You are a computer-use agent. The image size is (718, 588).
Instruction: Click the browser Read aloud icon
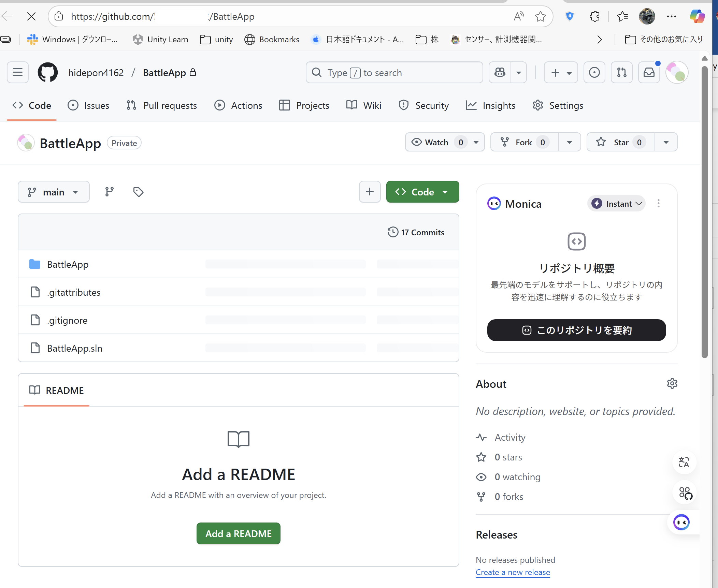[519, 16]
